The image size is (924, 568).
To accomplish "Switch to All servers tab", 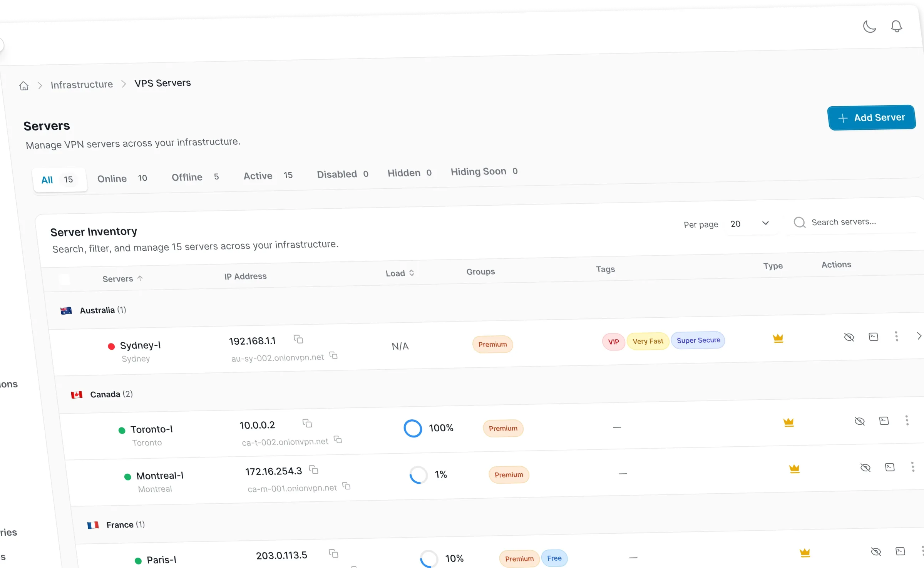I will (60, 179).
